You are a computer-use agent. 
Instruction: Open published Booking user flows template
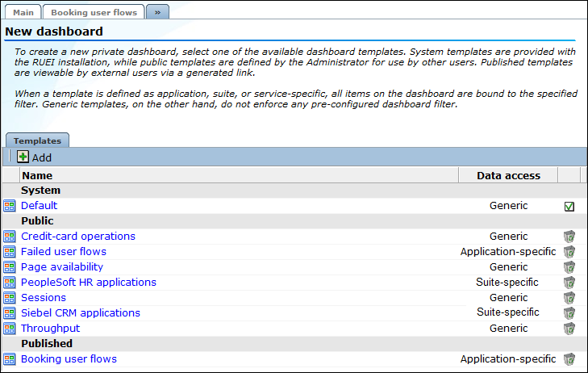pyautogui.click(x=69, y=359)
